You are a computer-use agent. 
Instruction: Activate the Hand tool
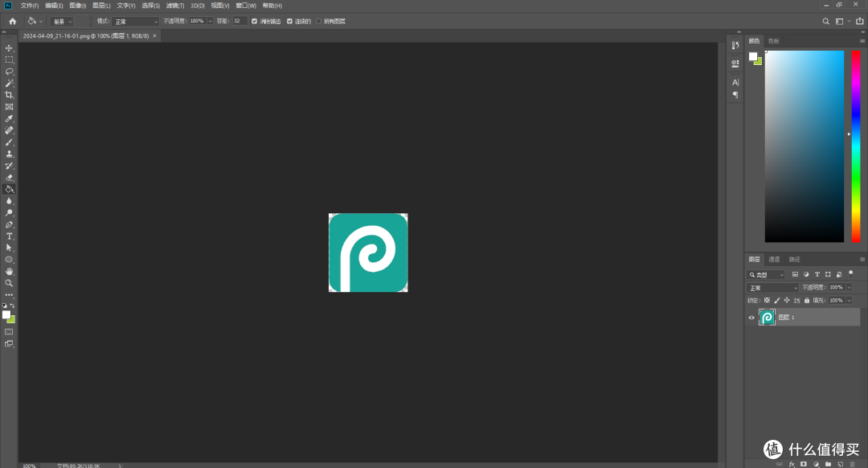click(9, 271)
